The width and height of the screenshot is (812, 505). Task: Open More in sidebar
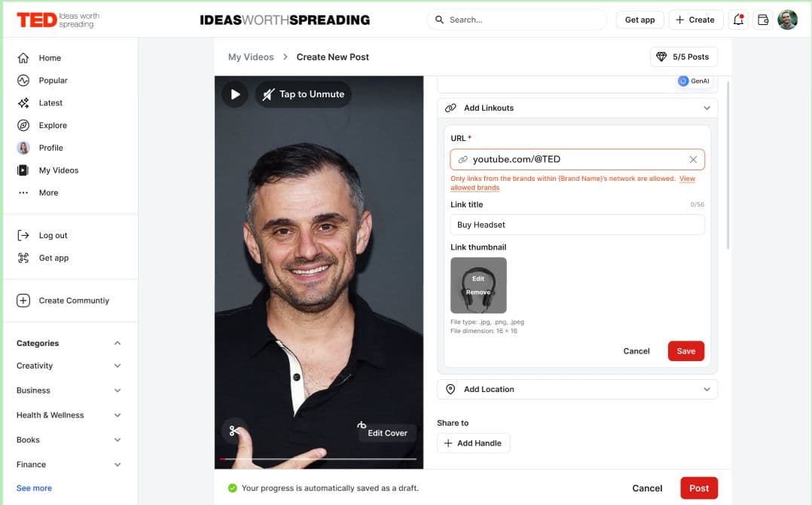[48, 193]
